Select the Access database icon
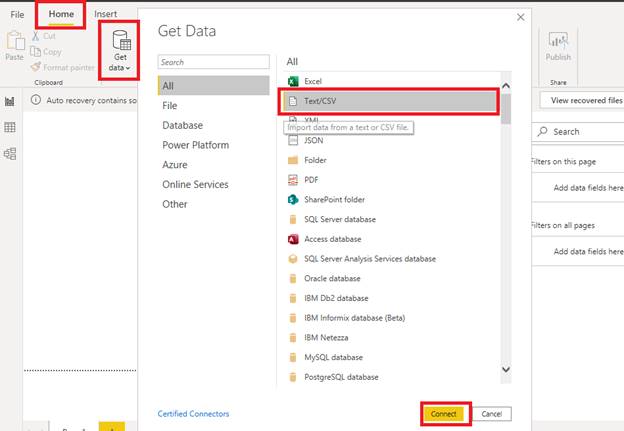The image size is (624, 431). coord(293,239)
